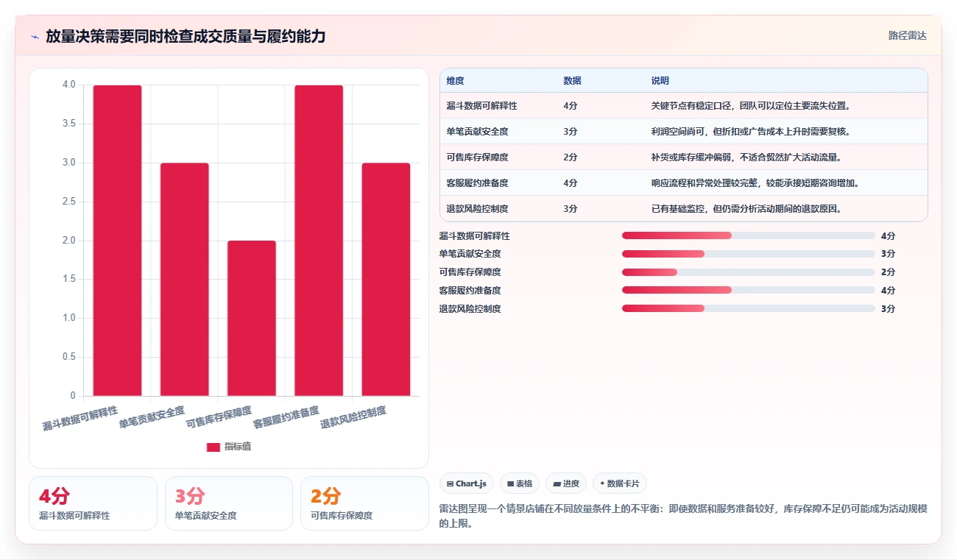This screenshot has height=560, width=957.
Task: Select the Chart.js tag chip
Action: tap(467, 483)
